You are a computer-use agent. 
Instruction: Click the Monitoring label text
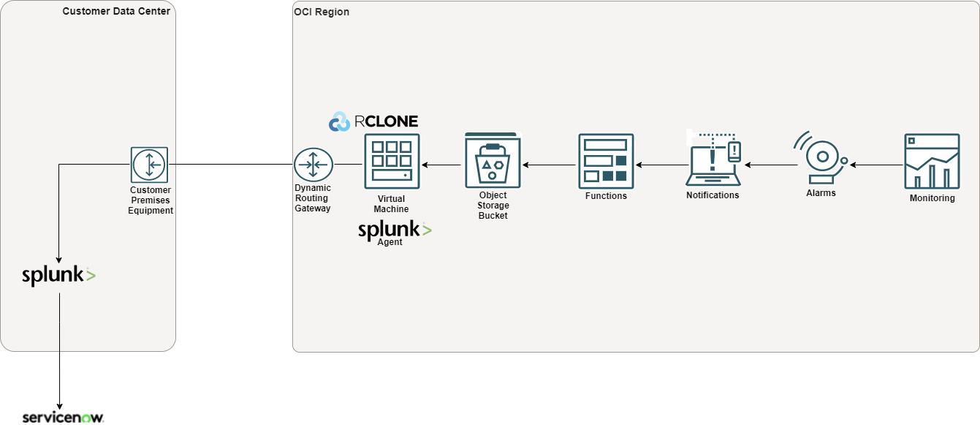[x=932, y=198]
